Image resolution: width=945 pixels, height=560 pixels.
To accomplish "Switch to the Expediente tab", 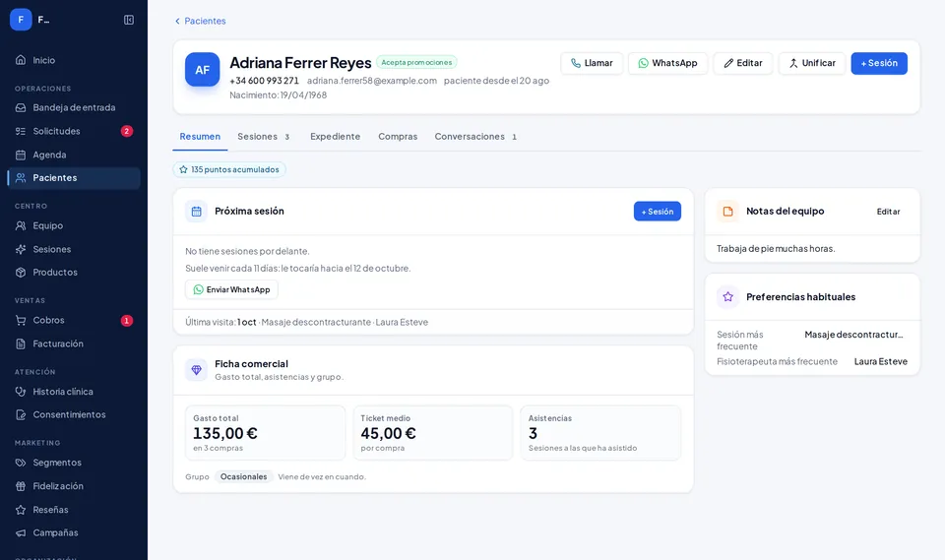I will [335, 137].
